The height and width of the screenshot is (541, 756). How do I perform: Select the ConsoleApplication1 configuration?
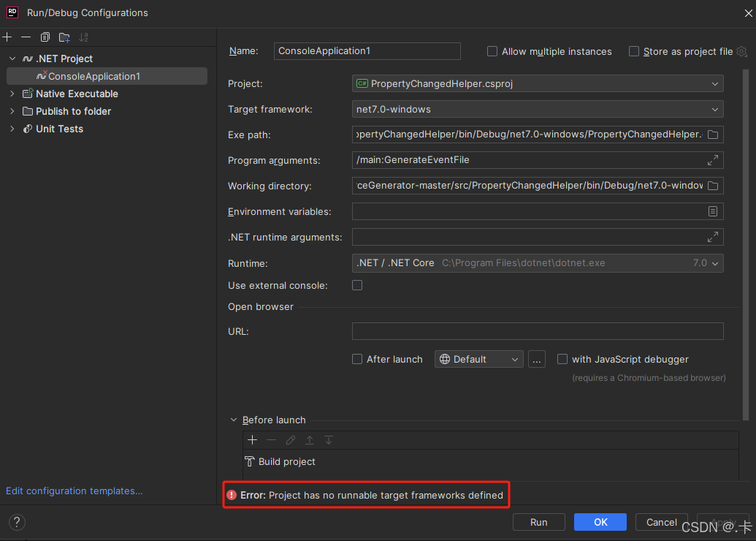tap(107, 76)
